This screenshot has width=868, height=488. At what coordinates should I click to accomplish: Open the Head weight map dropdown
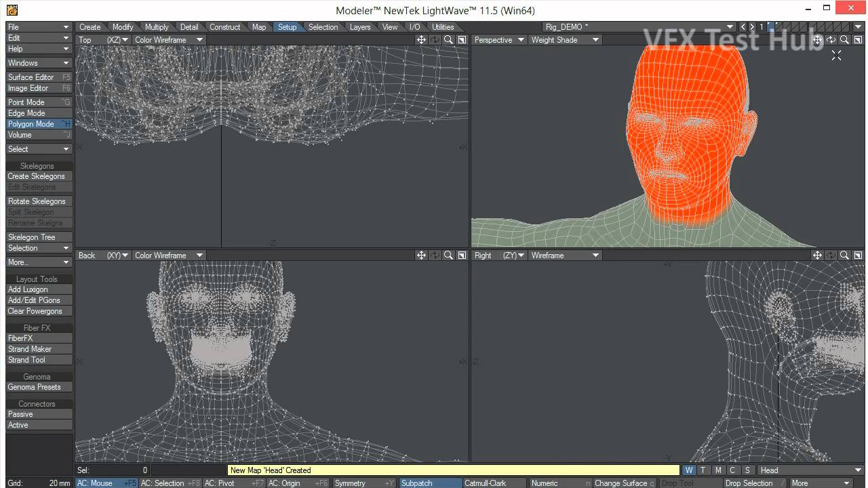(x=810, y=470)
